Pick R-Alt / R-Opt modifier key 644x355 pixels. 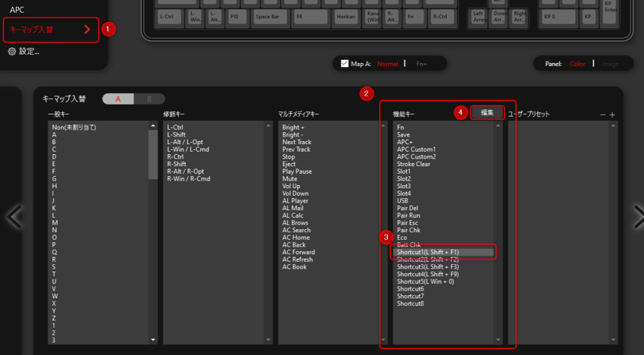click(x=184, y=171)
